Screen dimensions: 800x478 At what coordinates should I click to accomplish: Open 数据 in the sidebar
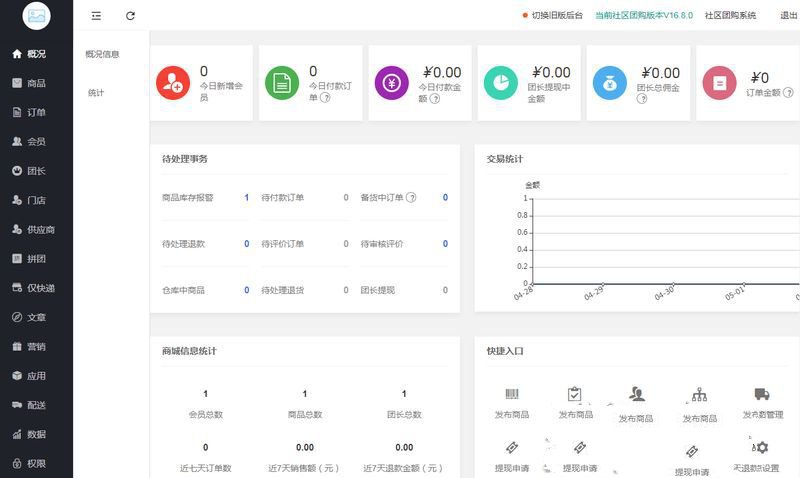point(29,434)
